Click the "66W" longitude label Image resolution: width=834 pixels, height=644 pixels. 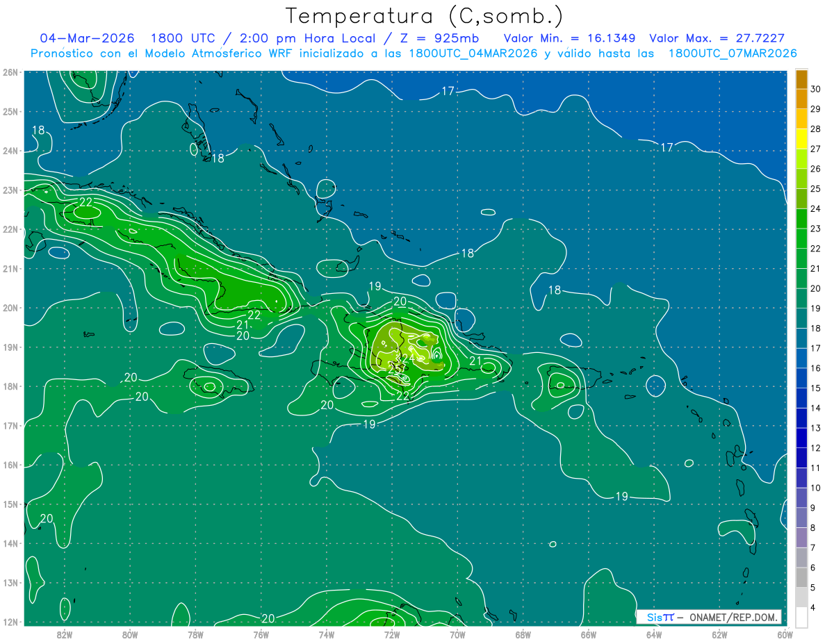588,634
